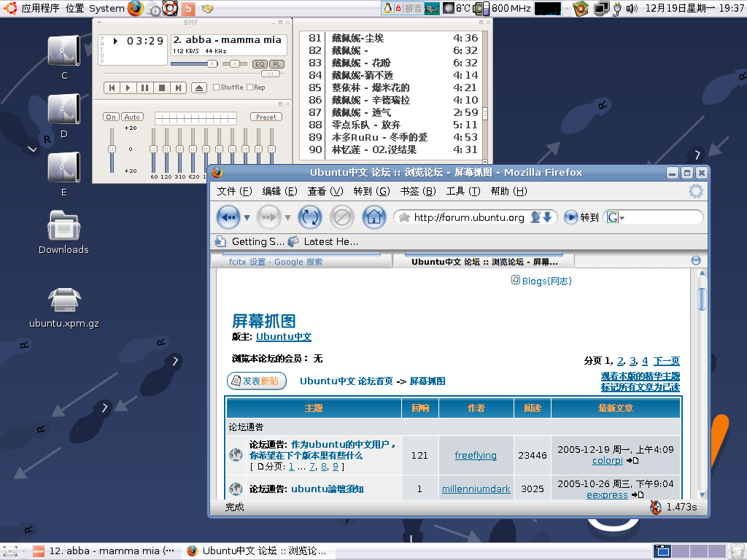Open the System menu in top panel
747x560 pixels.
coord(107,8)
